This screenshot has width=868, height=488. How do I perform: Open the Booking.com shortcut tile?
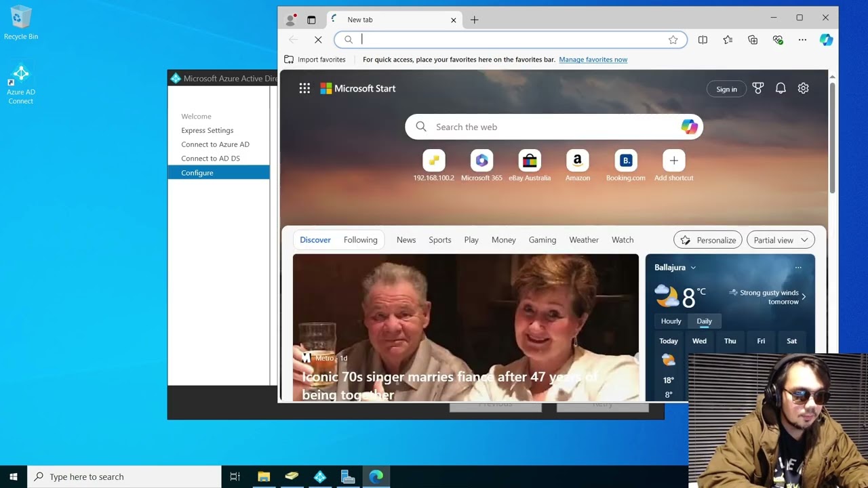626,166
